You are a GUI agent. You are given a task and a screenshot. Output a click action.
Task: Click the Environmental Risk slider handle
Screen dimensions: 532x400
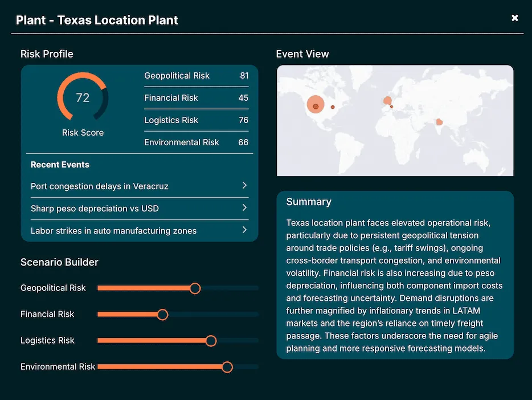tap(227, 367)
